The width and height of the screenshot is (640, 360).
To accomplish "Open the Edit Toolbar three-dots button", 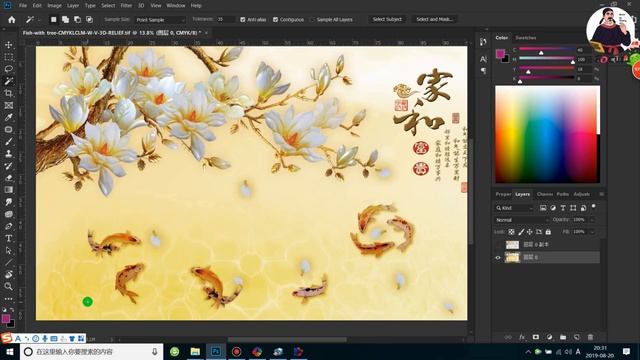I will coord(9,298).
